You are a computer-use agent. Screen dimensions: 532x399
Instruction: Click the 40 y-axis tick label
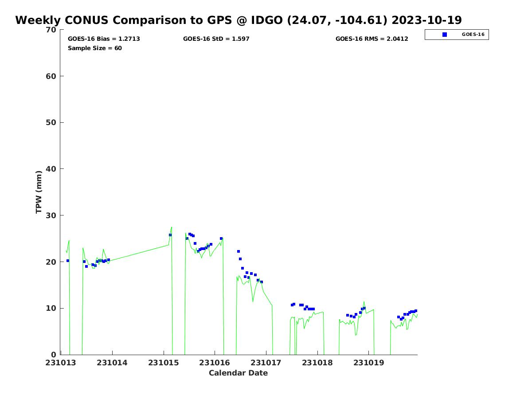click(x=51, y=169)
